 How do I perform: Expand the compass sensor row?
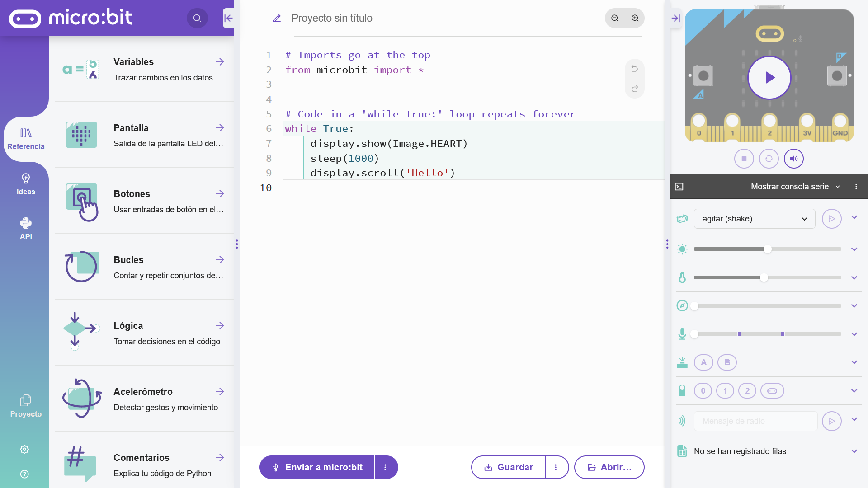(x=854, y=305)
